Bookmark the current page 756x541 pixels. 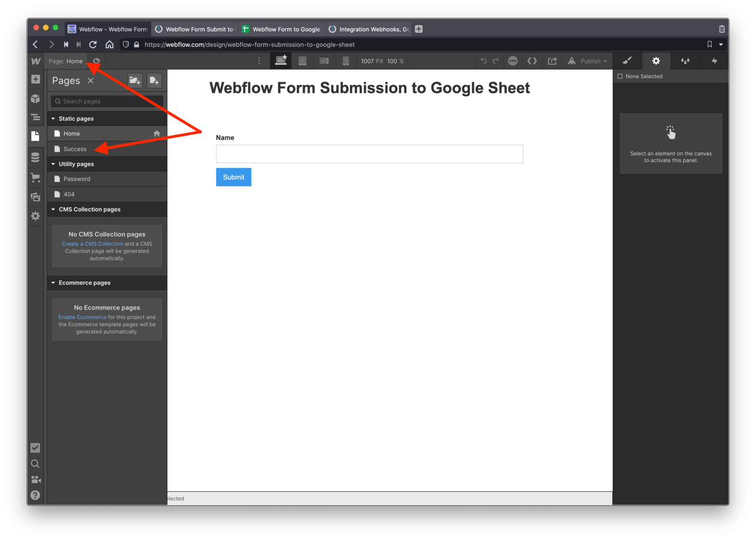point(710,44)
